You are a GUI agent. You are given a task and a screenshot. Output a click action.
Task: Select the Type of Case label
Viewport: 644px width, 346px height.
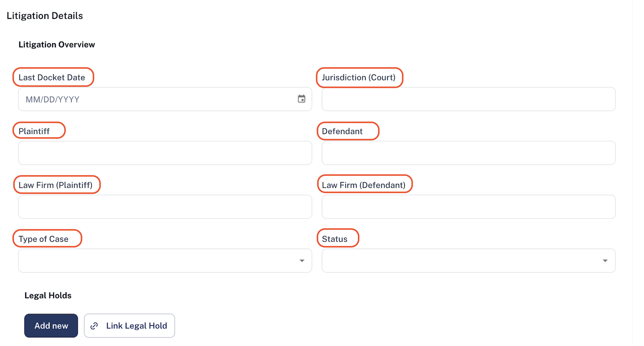tap(43, 239)
